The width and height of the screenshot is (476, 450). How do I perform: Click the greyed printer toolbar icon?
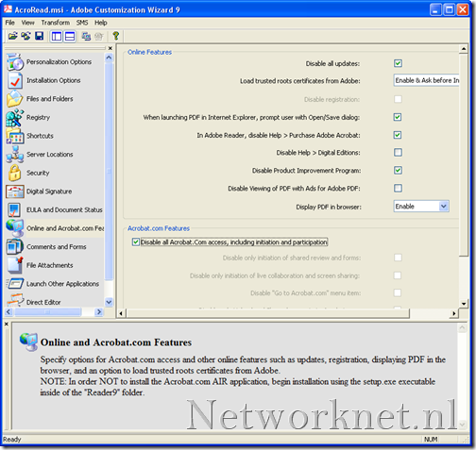tap(99, 37)
